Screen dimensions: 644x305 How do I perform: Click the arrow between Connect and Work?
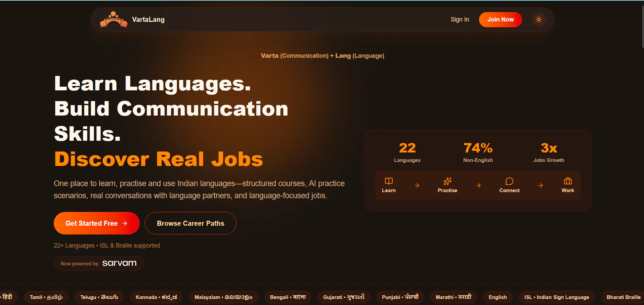[x=541, y=185]
